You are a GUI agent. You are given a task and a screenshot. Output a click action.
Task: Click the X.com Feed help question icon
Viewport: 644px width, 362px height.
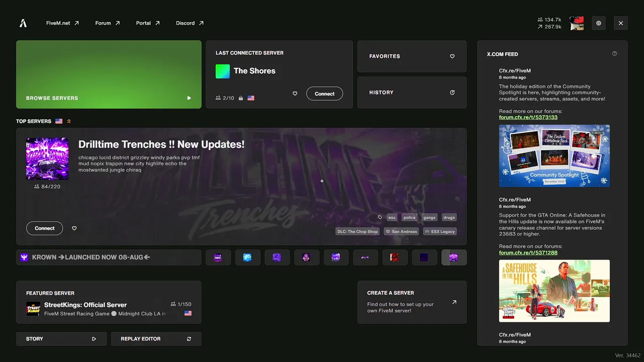pyautogui.click(x=614, y=54)
